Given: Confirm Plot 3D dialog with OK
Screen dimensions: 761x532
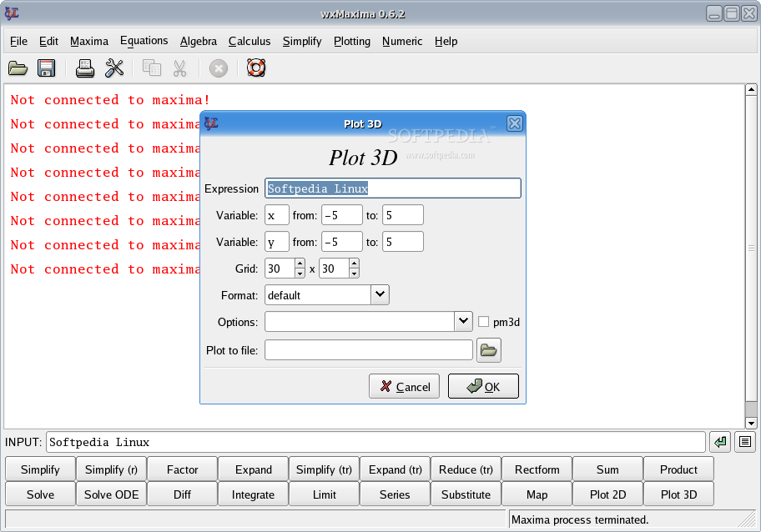Looking at the screenshot, I should point(483,386).
